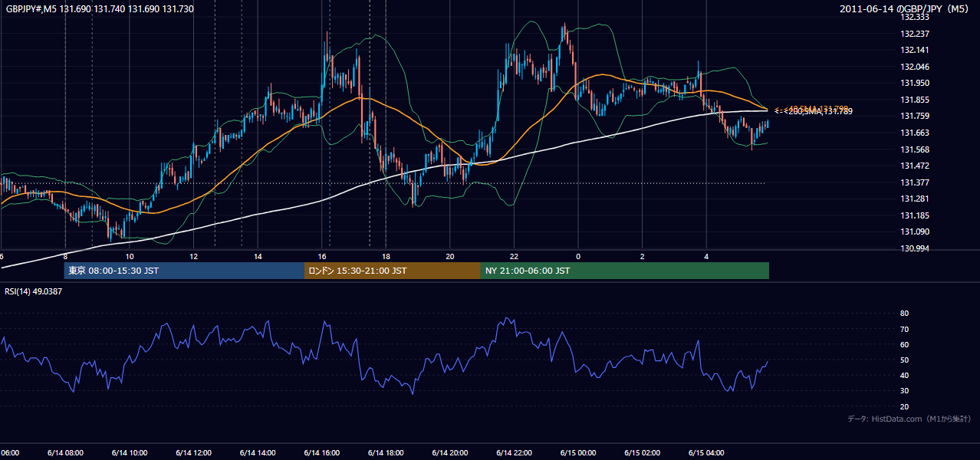Viewport: 980px width, 460px height.
Task: Click the bottom time label 6/14 14:00
Action: click(x=257, y=453)
